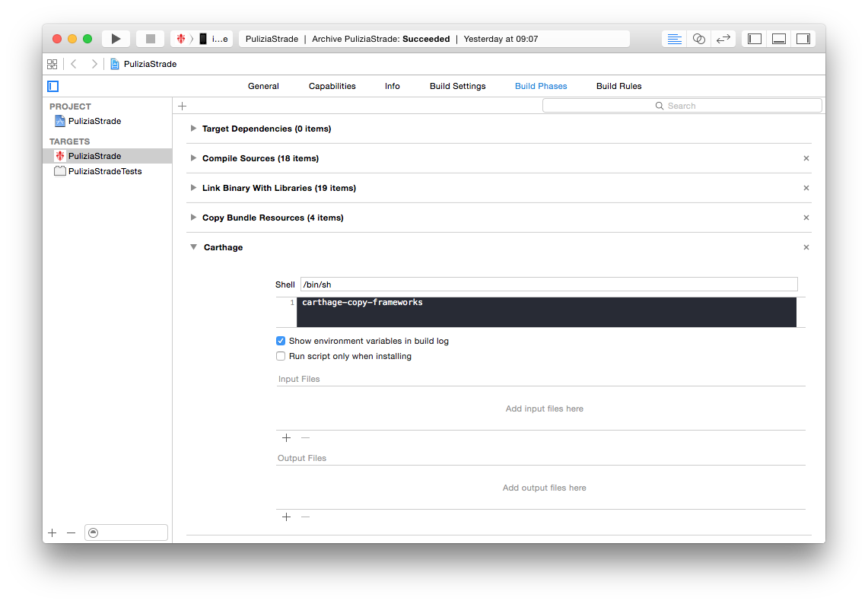This screenshot has width=868, height=604.
Task: Toggle the Debug area bottom panel
Action: [x=779, y=39]
